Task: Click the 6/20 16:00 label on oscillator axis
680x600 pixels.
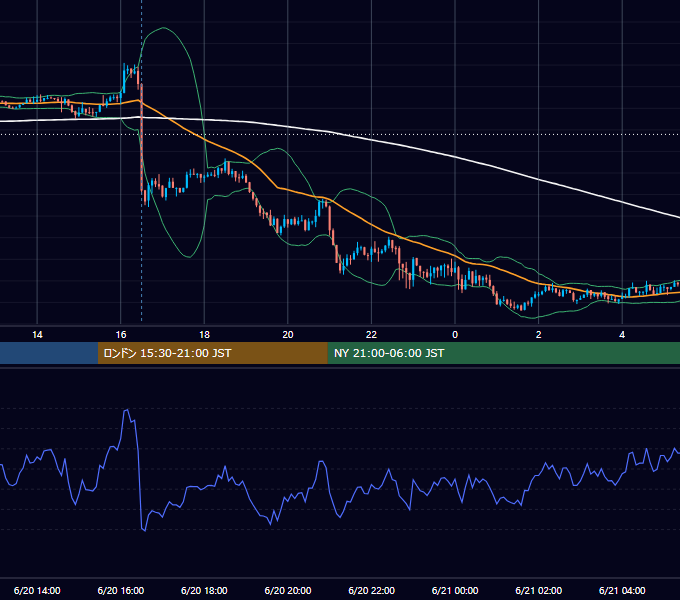Action: tap(121, 590)
